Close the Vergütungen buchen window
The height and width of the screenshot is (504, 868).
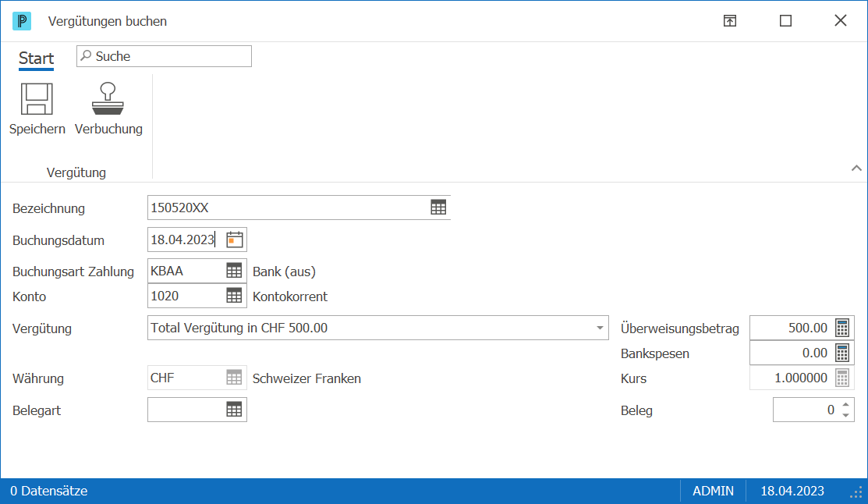pos(841,20)
